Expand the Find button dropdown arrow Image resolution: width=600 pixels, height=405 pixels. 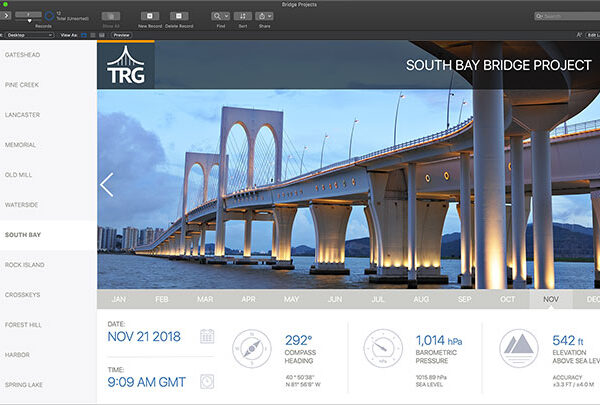click(x=227, y=16)
